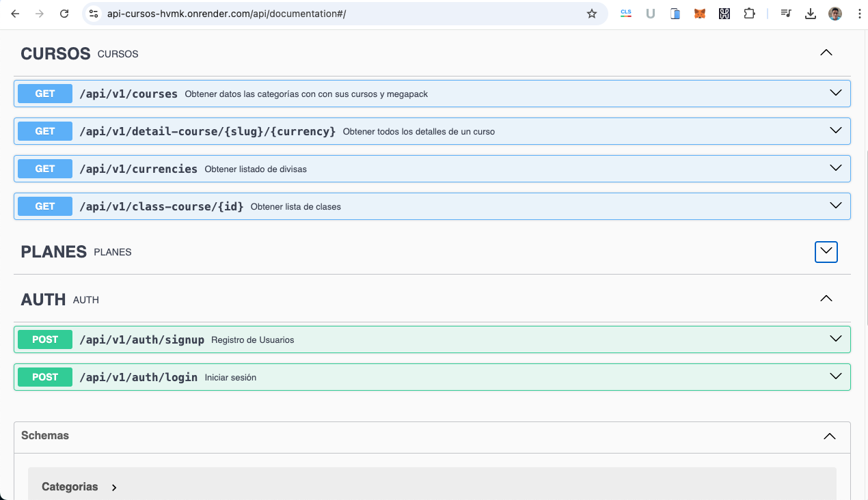Screen dimensions: 868x500
Task: Open the /api/v1/detail-course/{slug}/{currency} path
Action: (208, 131)
